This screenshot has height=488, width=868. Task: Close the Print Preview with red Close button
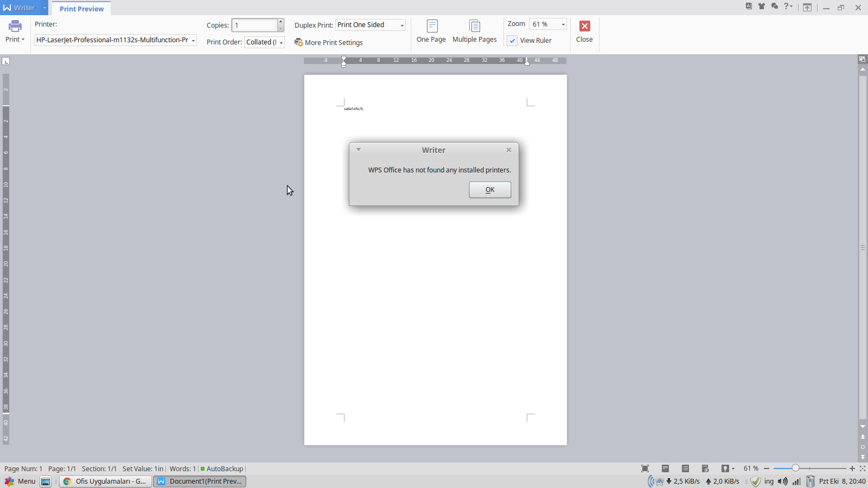(585, 31)
